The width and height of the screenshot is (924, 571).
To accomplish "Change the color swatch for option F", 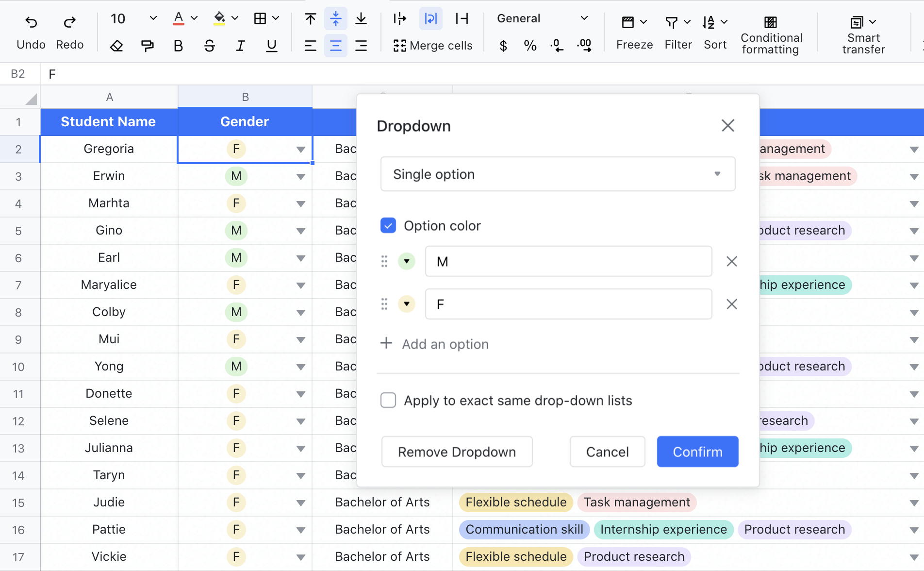I will 407,304.
